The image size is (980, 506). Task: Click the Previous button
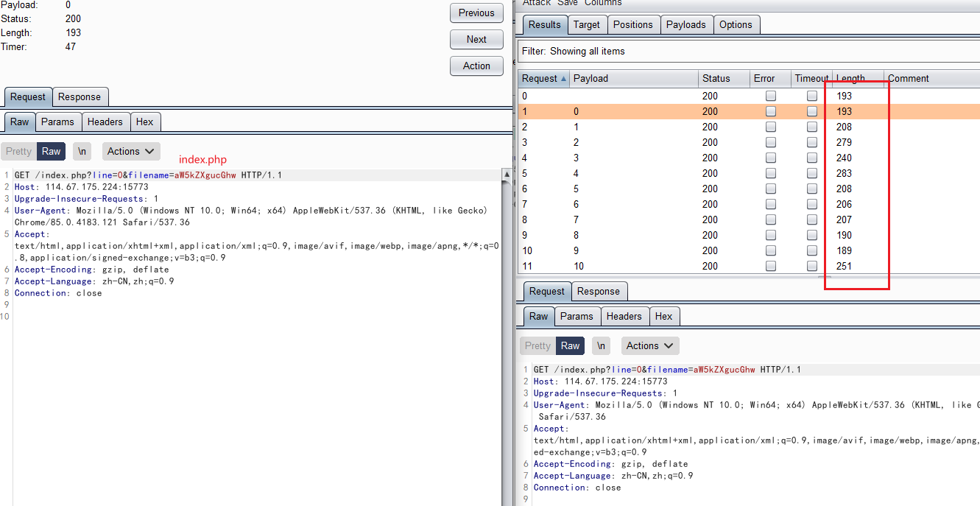tap(476, 13)
